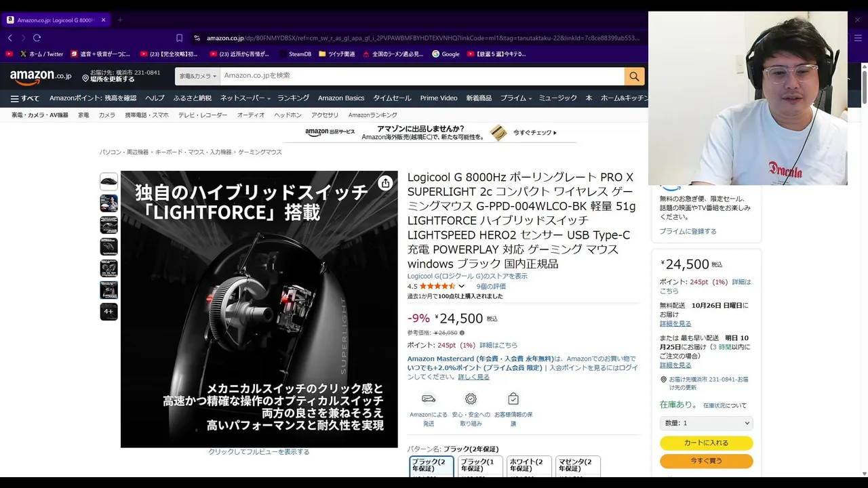Image resolution: width=868 pixels, height=488 pixels.
Task: Visit the Logicool G store link
Action: click(467, 276)
